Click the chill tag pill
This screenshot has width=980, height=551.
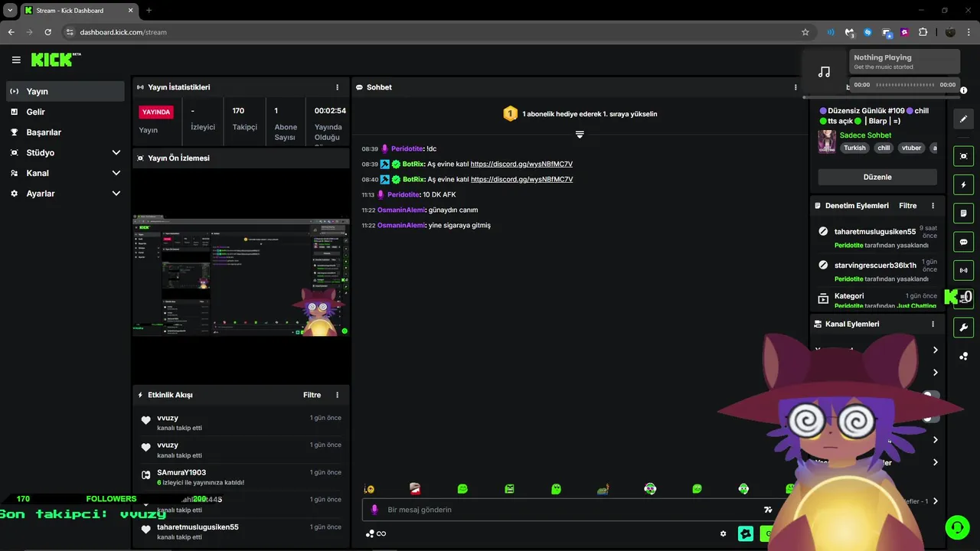pos(884,148)
